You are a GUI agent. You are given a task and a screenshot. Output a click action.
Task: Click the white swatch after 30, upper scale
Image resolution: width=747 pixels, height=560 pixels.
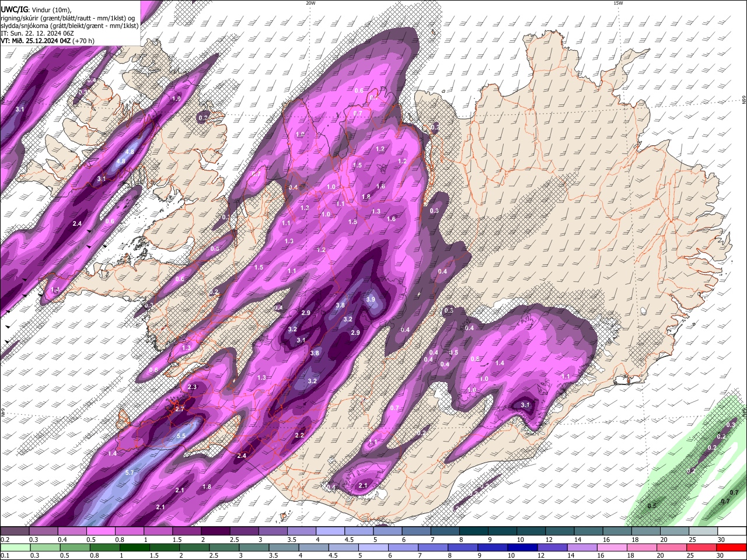point(732,531)
